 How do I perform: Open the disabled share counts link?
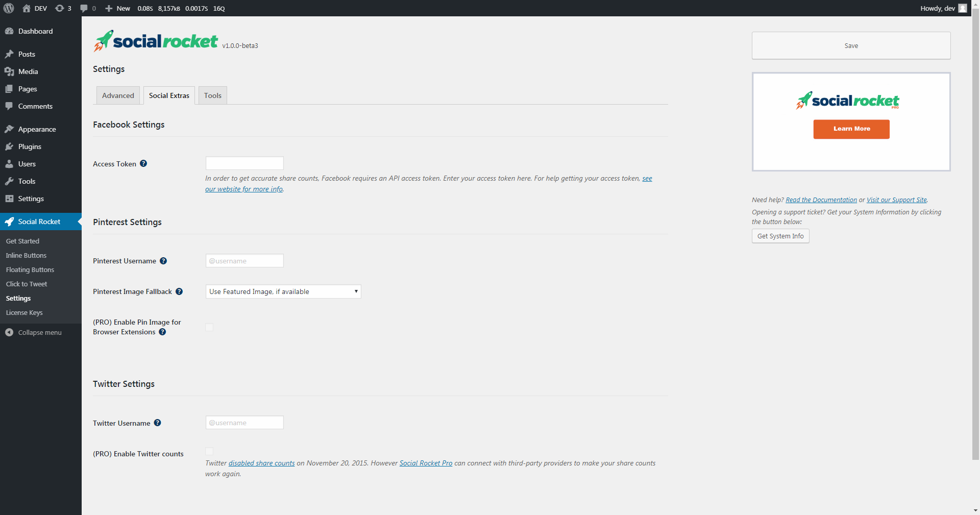tap(261, 463)
